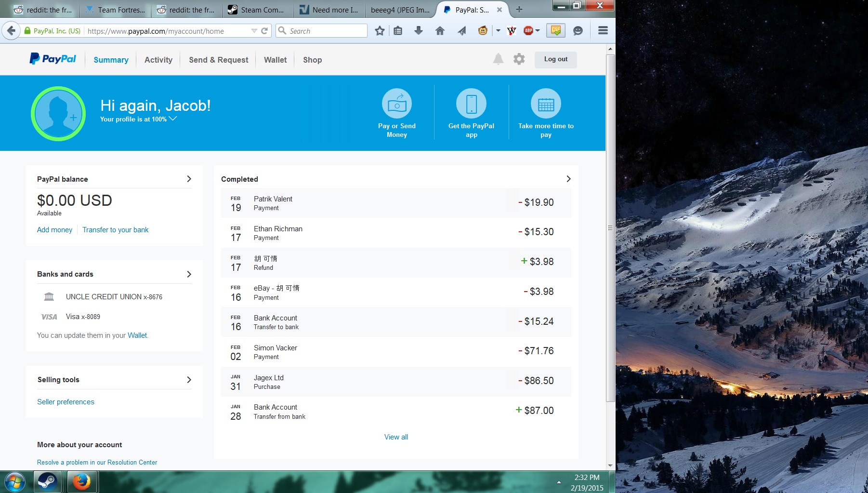Screen dimensions: 868x493
Task: Go to the Wallet tab
Action: pos(275,60)
